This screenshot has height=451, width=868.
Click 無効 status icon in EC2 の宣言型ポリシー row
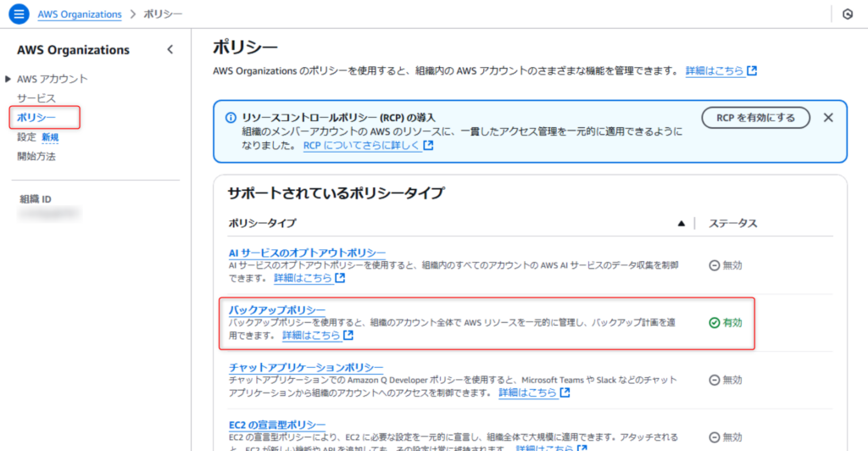coord(714,437)
